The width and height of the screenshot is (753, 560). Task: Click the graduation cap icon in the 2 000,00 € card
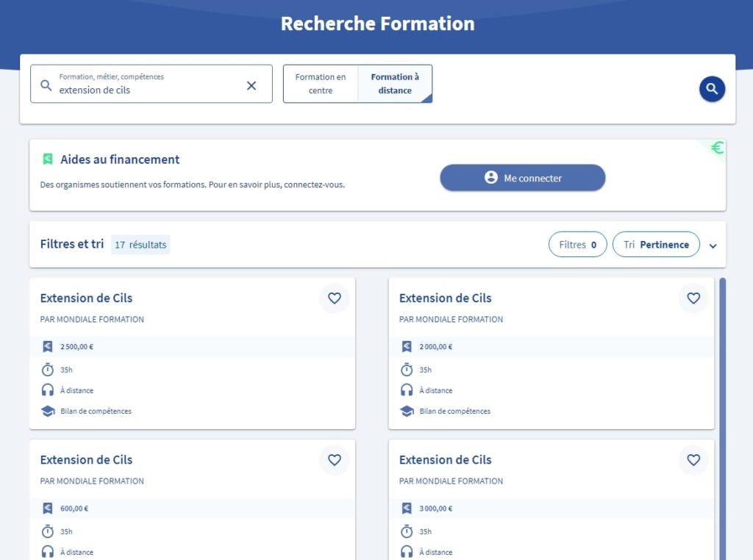407,412
